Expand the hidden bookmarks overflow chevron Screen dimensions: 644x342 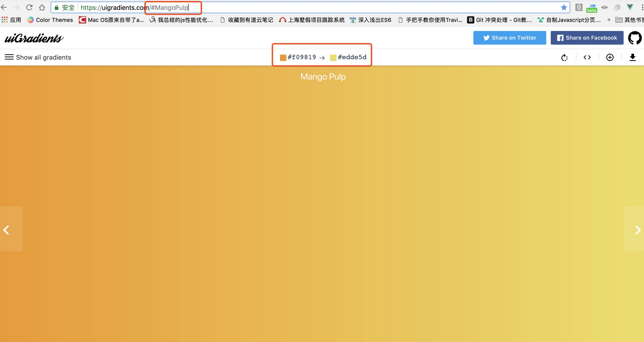[609, 20]
